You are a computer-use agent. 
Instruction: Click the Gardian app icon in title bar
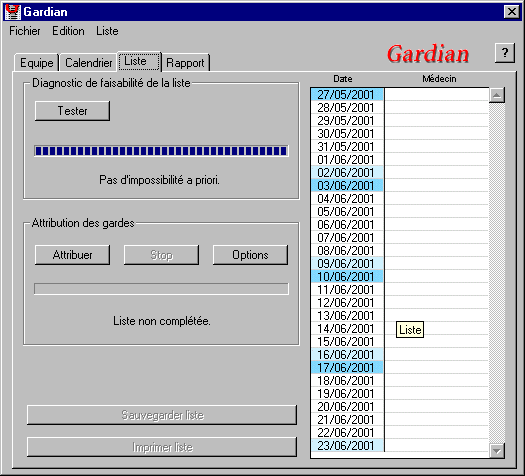[x=13, y=12]
